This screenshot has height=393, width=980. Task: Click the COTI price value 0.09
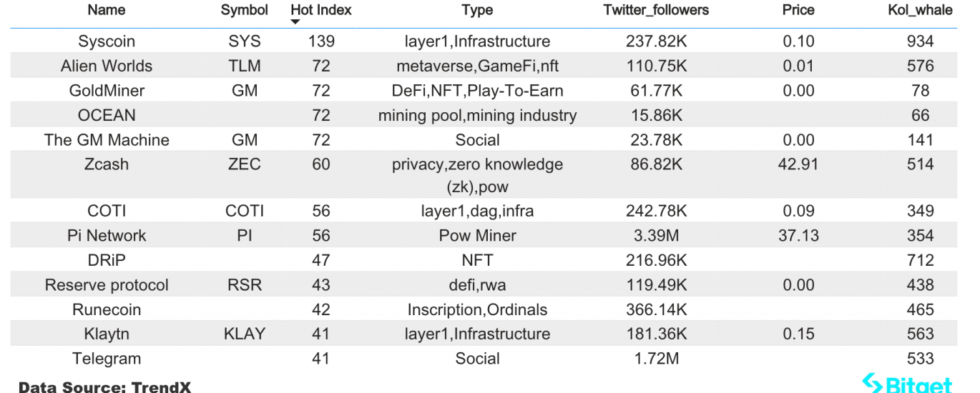pyautogui.click(x=798, y=211)
